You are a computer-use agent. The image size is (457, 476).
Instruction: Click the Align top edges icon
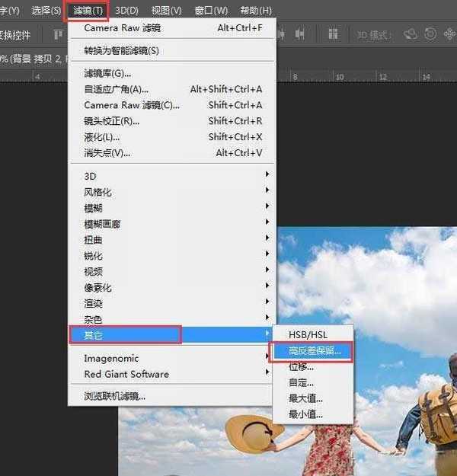[59, 34]
